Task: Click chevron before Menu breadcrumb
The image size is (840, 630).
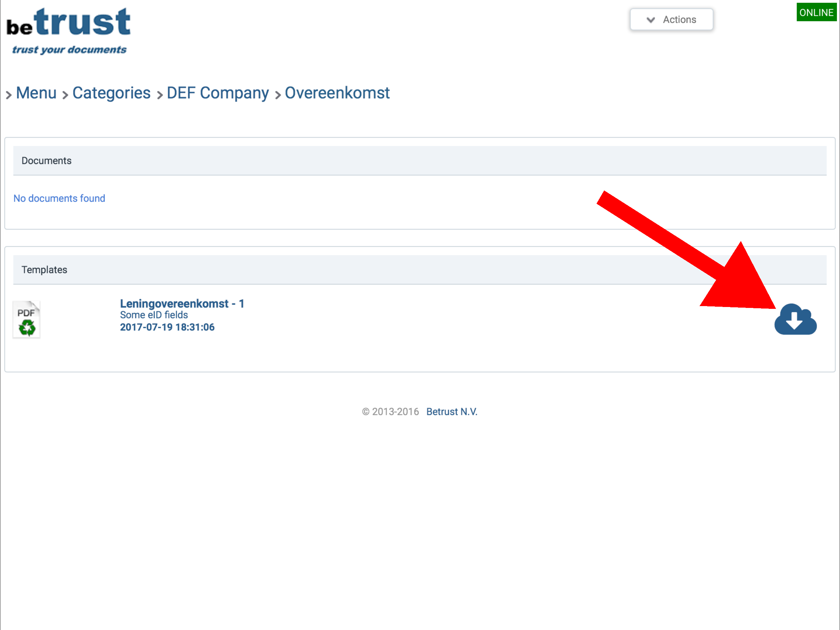Action: click(9, 95)
